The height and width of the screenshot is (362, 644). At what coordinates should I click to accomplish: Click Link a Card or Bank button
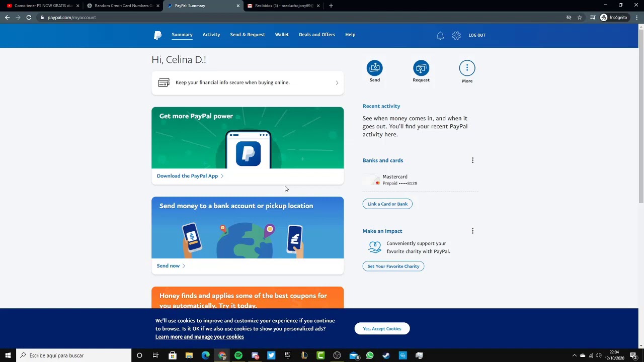(x=387, y=204)
